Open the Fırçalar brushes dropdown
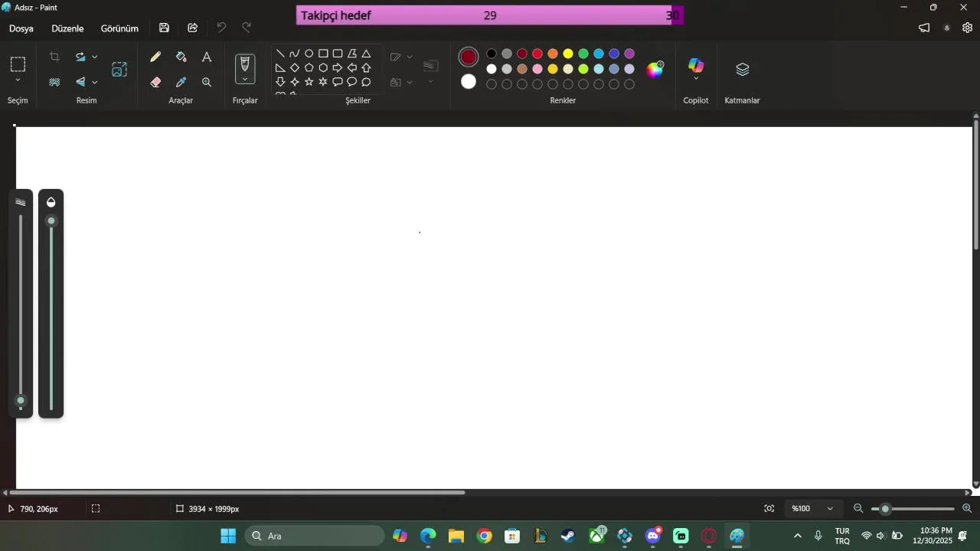The width and height of the screenshot is (980, 551). (x=245, y=80)
